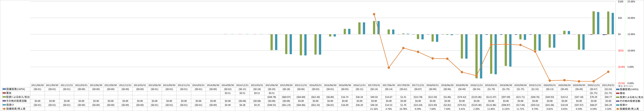Click the 10.78% ratio cell
644x111 pixels.
tap(403, 109)
